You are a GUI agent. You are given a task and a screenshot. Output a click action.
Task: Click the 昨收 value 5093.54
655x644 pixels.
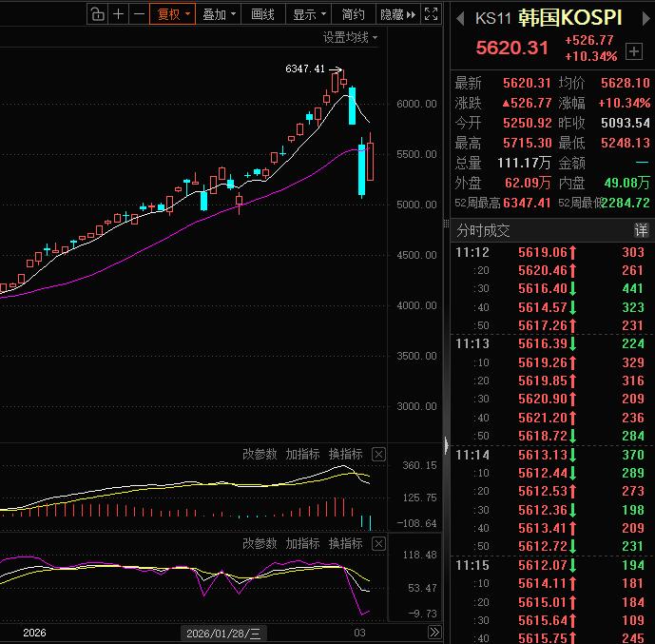click(626, 123)
